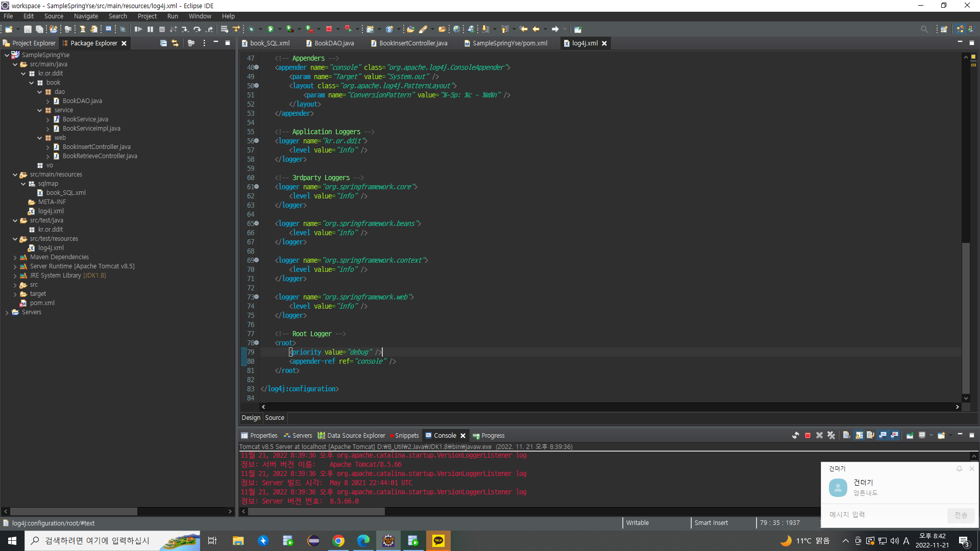The width and height of the screenshot is (980, 551).
Task: Collapse the src/main/resources folder
Action: point(15,174)
